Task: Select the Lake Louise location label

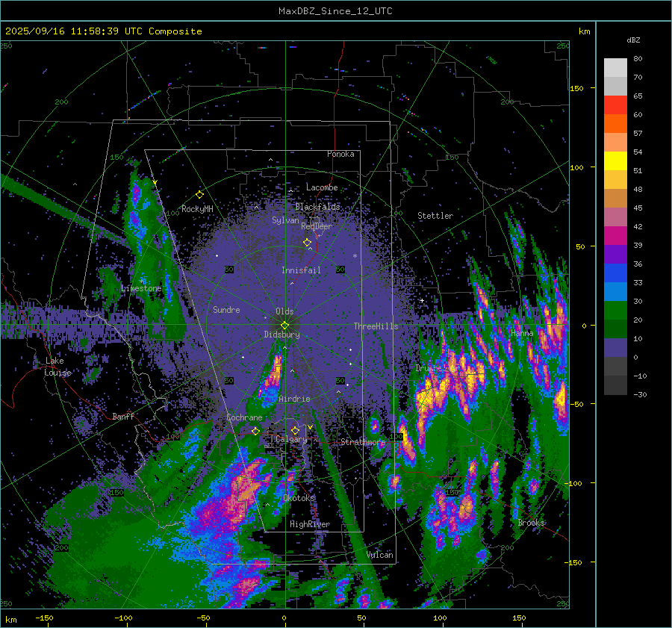Action: click(x=57, y=367)
